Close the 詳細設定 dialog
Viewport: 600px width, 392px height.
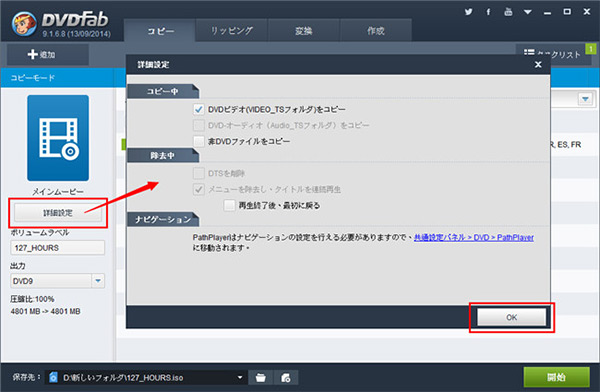coord(538,64)
